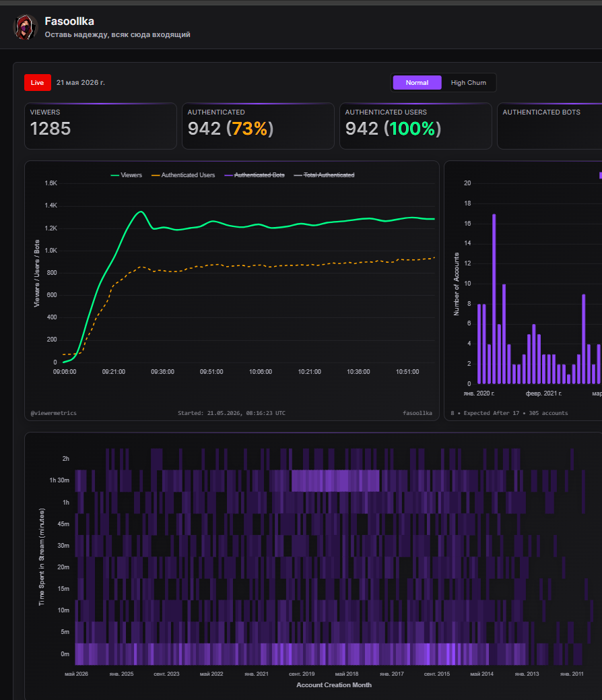
Task: Toggle the Authenticated Users legend series
Action: [x=183, y=175]
